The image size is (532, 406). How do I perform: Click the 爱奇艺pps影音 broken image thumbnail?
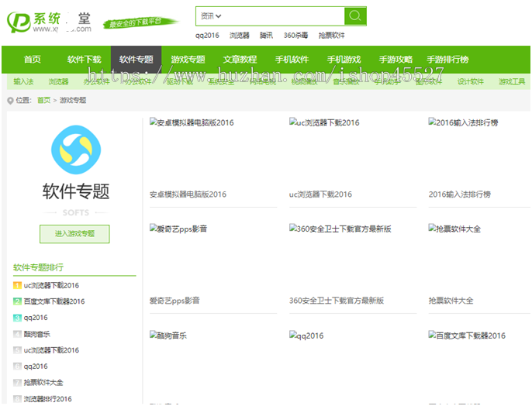tap(178, 229)
